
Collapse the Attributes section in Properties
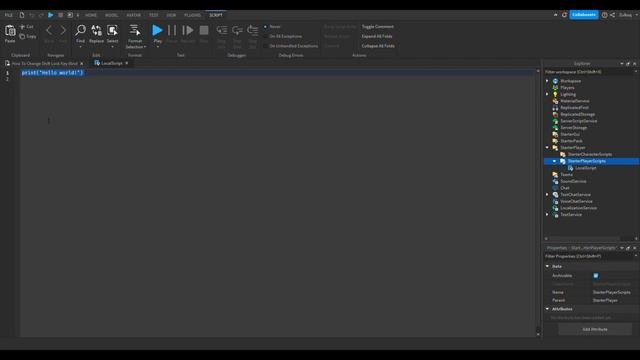(547, 309)
